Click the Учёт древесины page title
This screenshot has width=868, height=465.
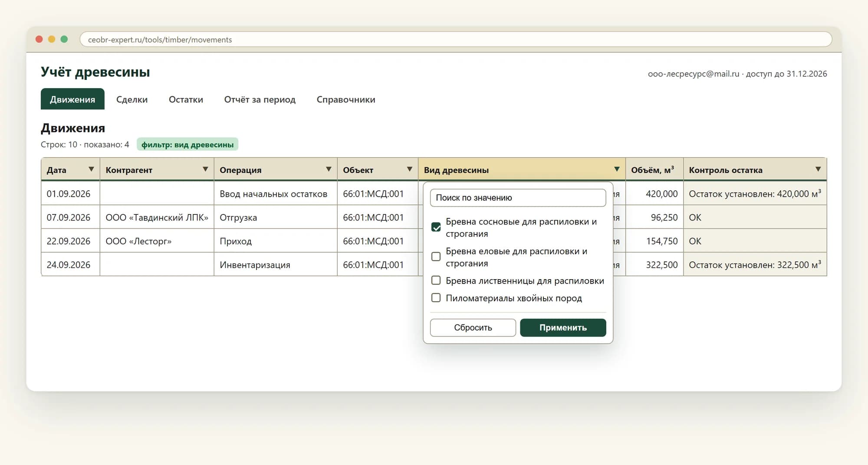click(x=95, y=72)
